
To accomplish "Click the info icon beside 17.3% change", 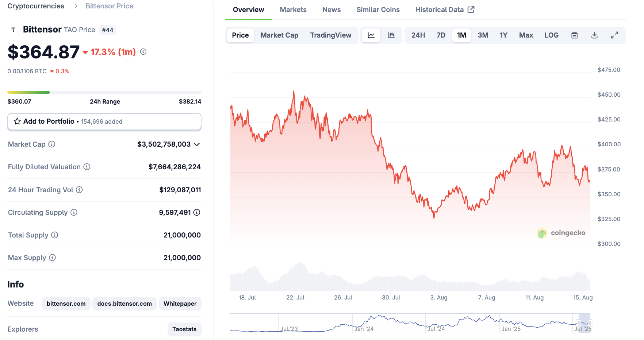I will coord(142,52).
